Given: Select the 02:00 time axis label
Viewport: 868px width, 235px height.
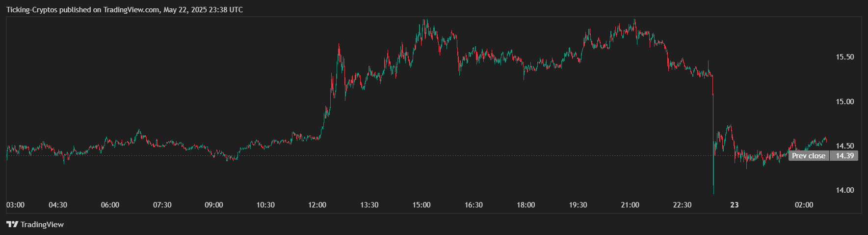Looking at the screenshot, I should pyautogui.click(x=804, y=205).
